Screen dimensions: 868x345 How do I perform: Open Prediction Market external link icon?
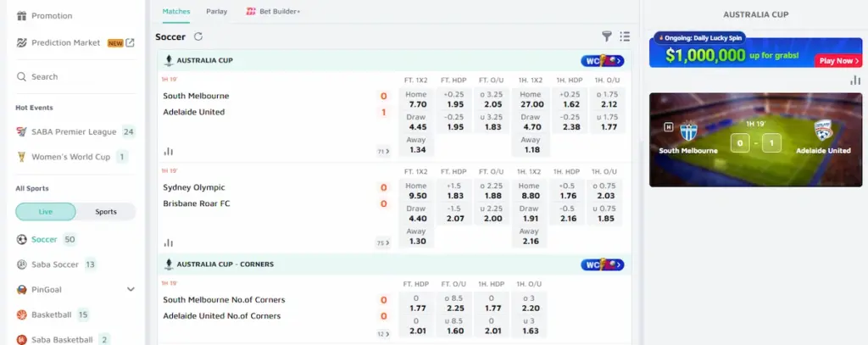130,42
